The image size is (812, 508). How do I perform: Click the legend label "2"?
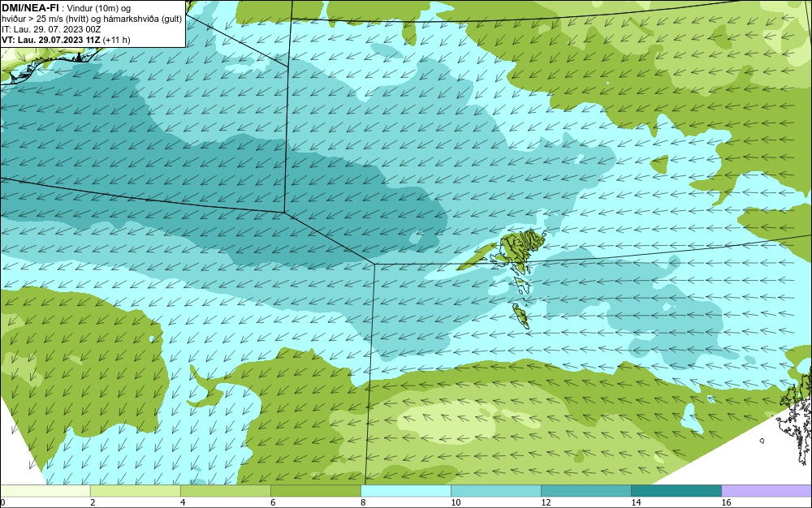click(93, 502)
